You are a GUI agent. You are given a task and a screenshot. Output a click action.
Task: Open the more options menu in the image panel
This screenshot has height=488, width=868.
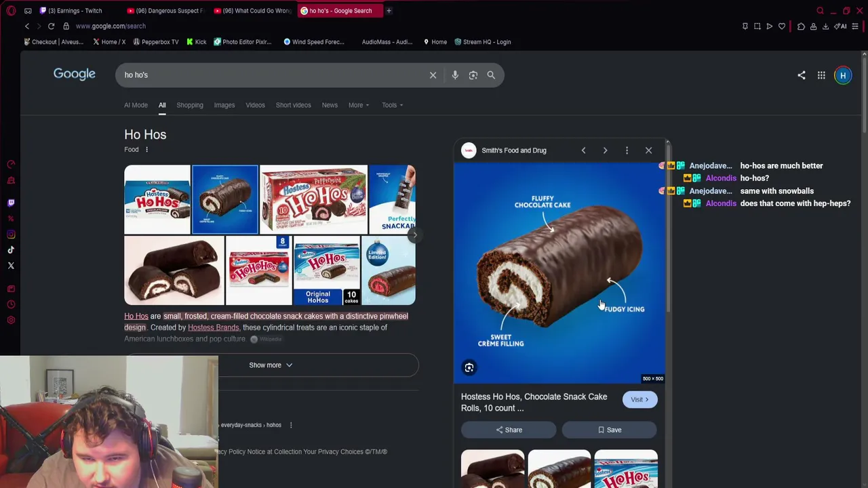tap(627, 150)
